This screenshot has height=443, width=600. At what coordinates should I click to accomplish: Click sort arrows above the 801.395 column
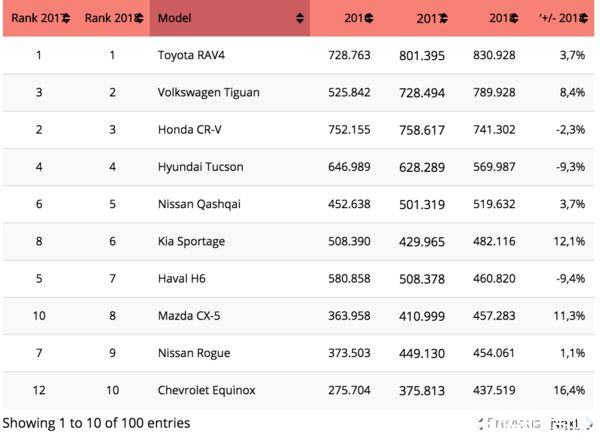[440, 18]
